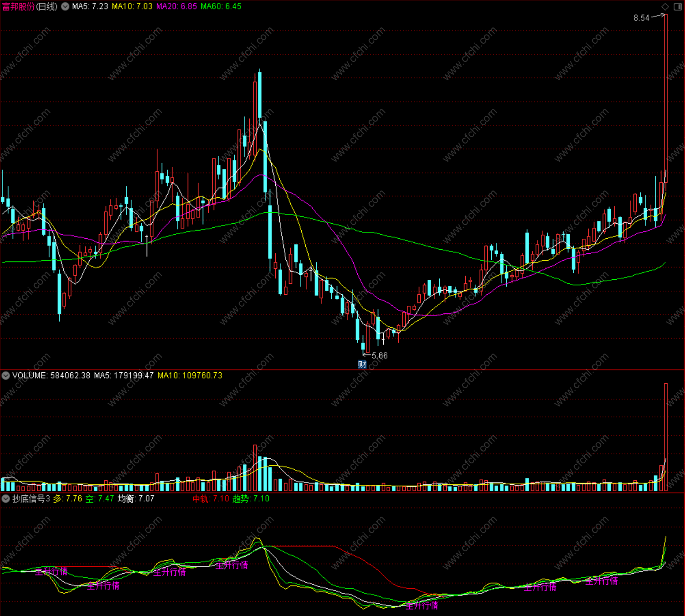The image size is (685, 616).
Task: Click the 均衡: 7.07 indicator value
Action: point(136,498)
